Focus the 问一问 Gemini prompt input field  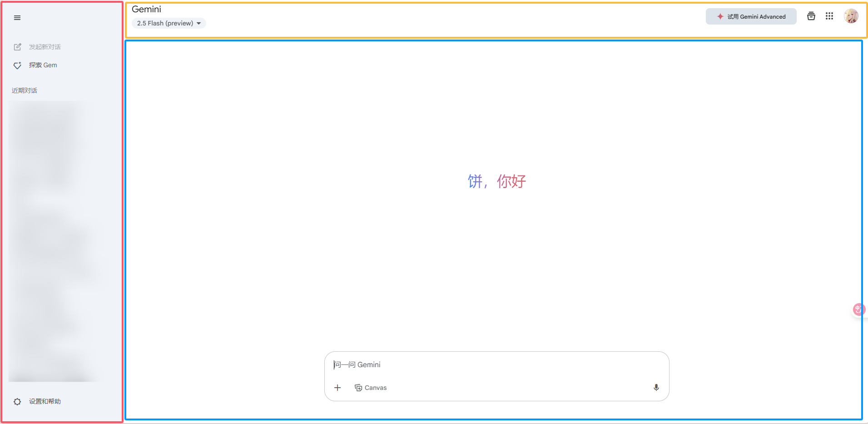(x=496, y=365)
